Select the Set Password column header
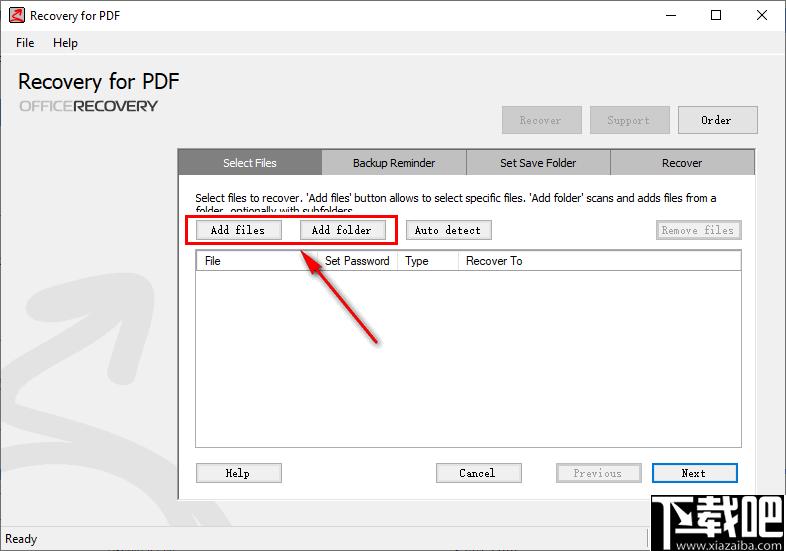 click(357, 261)
